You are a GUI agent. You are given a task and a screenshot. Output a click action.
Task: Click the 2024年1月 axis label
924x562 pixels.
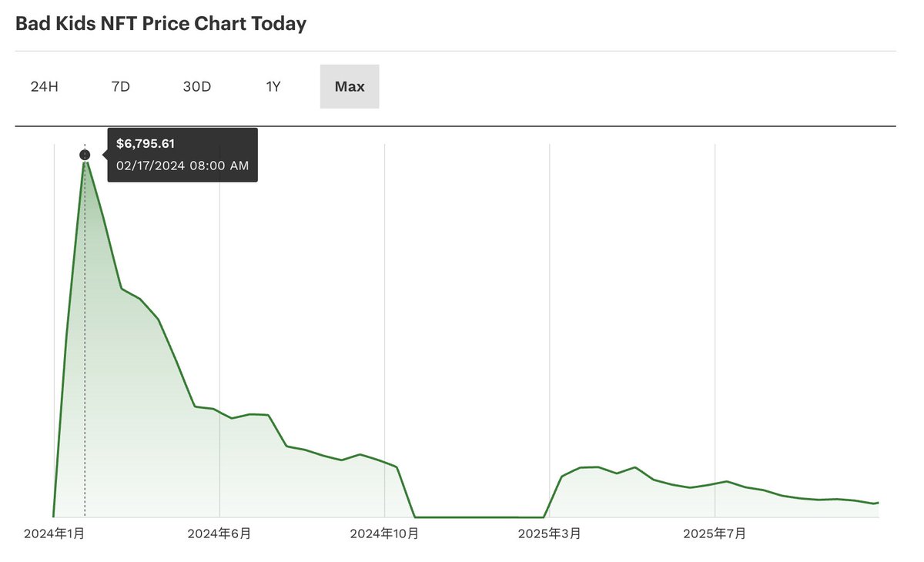pos(55,534)
